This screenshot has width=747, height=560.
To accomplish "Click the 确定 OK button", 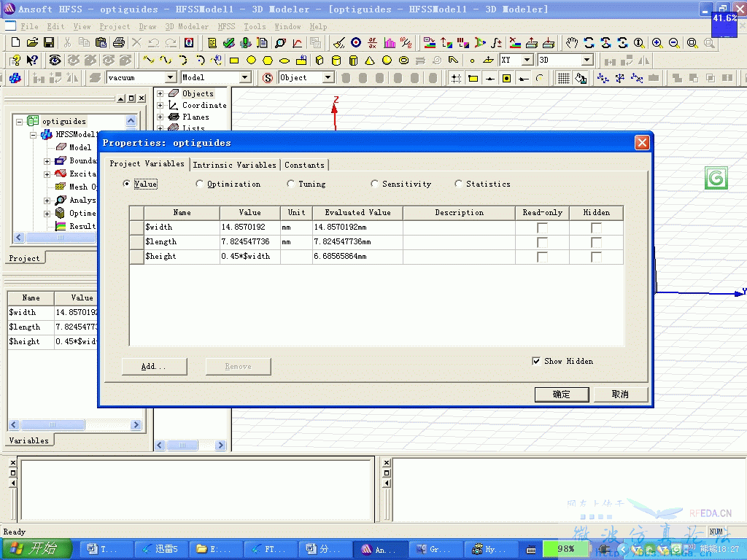I will (x=562, y=394).
